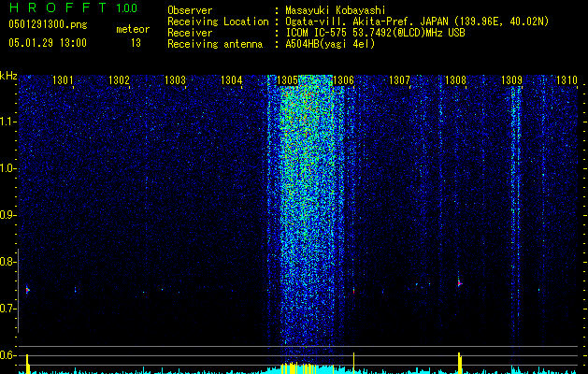Click the 1306 time marker
Screen dimensions: 588x374
pos(343,80)
